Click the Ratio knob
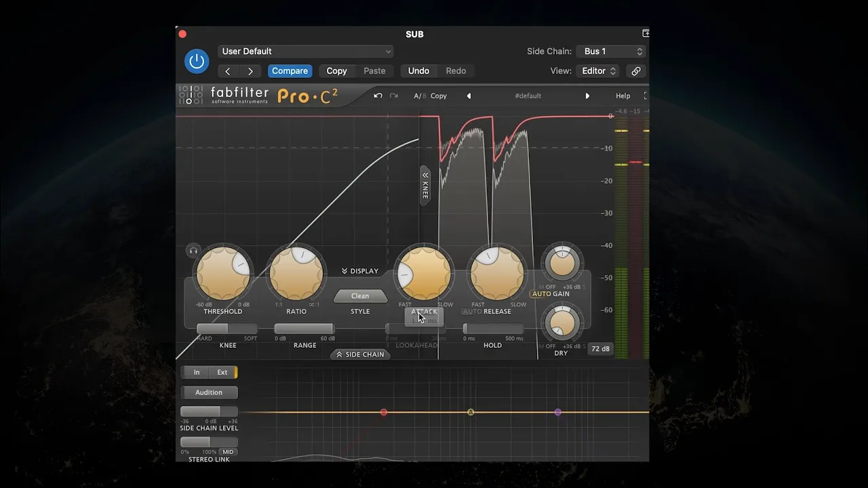 point(296,273)
